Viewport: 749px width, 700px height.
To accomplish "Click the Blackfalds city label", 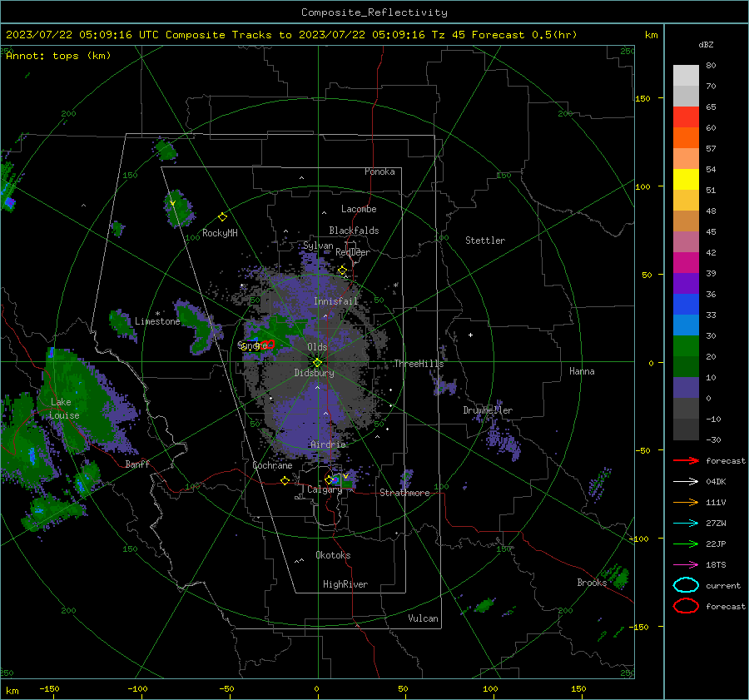I will pos(354,231).
